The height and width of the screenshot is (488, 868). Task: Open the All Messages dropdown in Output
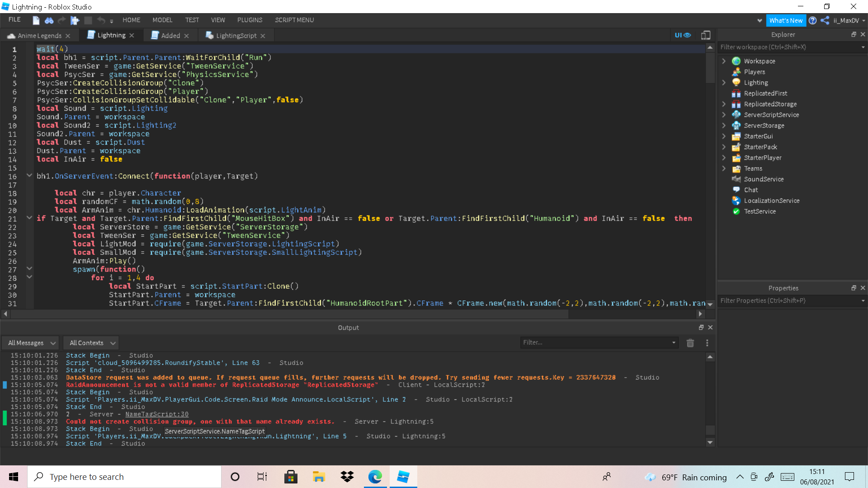point(30,343)
